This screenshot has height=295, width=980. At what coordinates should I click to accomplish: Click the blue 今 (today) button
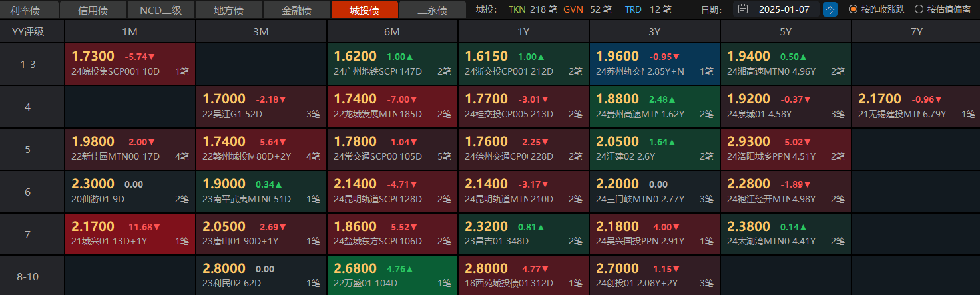(x=830, y=9)
